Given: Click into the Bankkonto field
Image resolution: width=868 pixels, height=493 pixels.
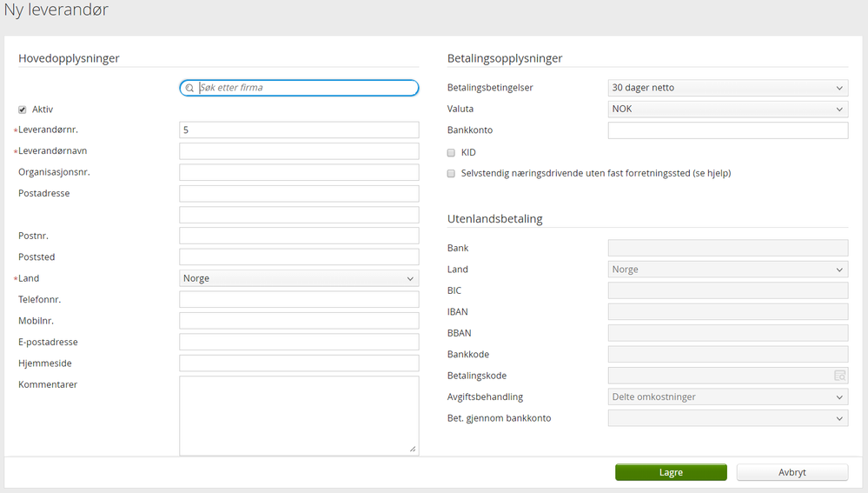Looking at the screenshot, I should tap(727, 130).
